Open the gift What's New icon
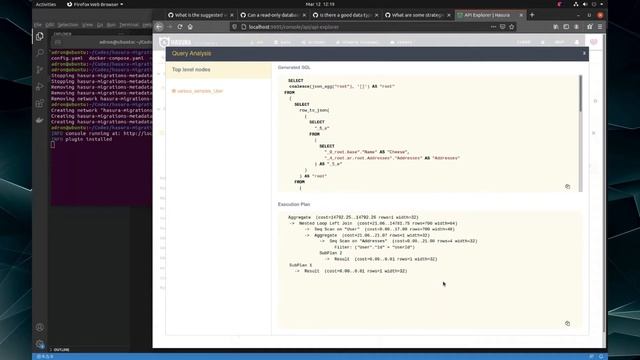 (589, 27)
